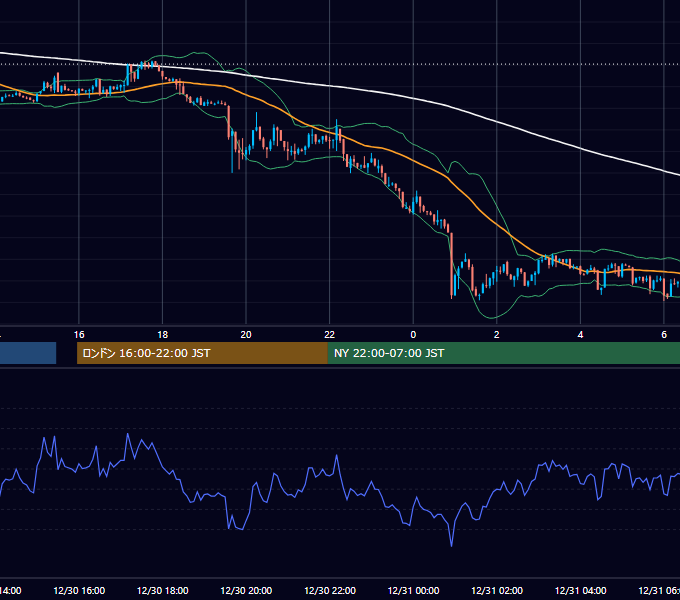Select the NY 22:00-07:00 JST session bar

coord(503,353)
